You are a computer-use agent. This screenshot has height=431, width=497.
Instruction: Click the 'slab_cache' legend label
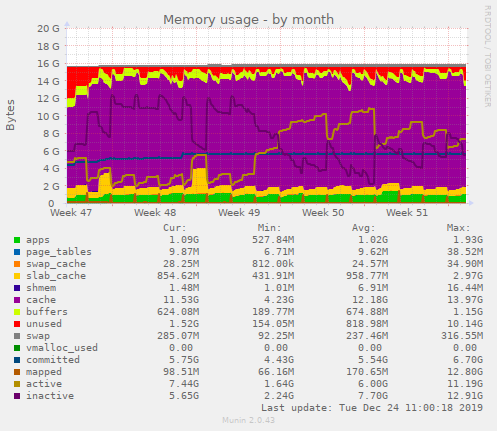coord(56,276)
